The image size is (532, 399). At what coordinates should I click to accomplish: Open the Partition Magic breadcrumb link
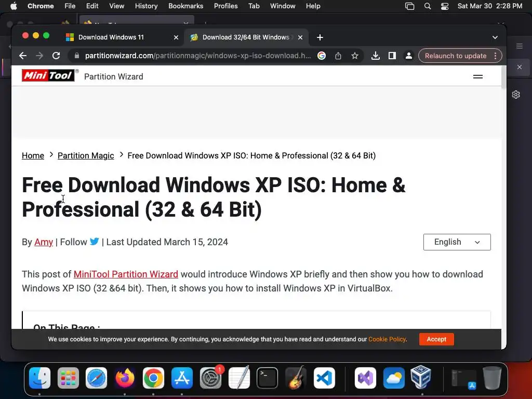coord(86,155)
